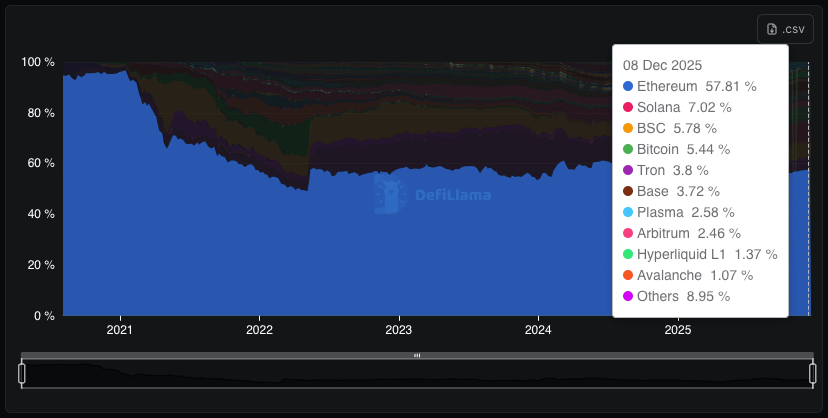The image size is (828, 418).
Task: Click the 2023 label on the x-axis
Action: pos(398,329)
